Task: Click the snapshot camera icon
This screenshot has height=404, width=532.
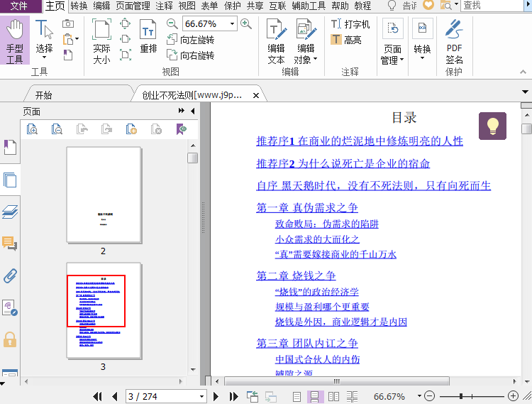Action: point(68,23)
